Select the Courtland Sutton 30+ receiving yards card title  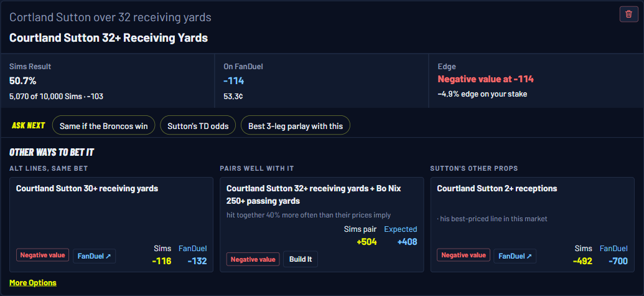87,189
